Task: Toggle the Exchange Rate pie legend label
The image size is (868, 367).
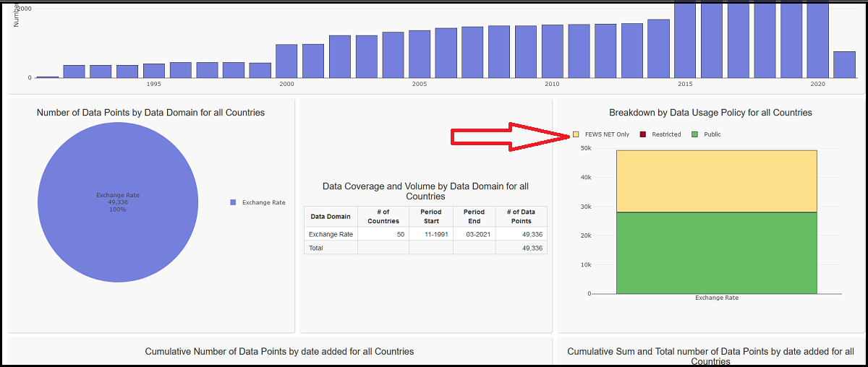Action: 263,202
